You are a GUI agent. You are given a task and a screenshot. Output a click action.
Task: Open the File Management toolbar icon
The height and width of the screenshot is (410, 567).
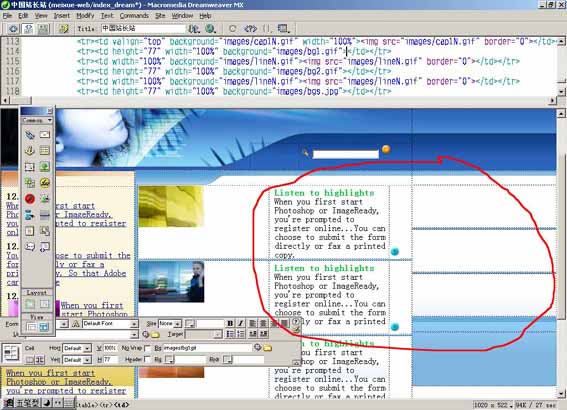195,29
